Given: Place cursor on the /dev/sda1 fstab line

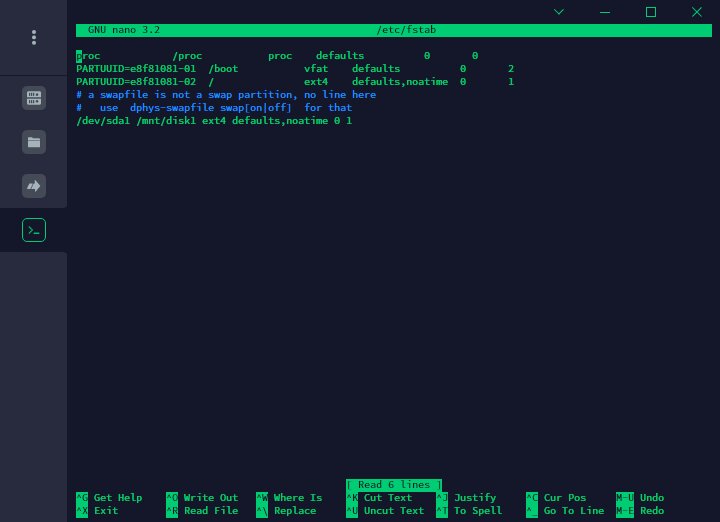Looking at the screenshot, I should pyautogui.click(x=214, y=121).
